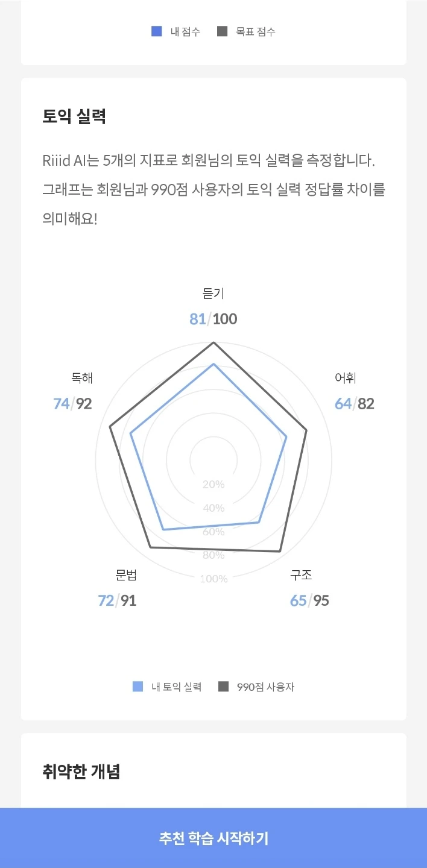The width and height of the screenshot is (427, 868).
Task: Select the light blue 내 토익 실력 legend square
Action: (138, 687)
